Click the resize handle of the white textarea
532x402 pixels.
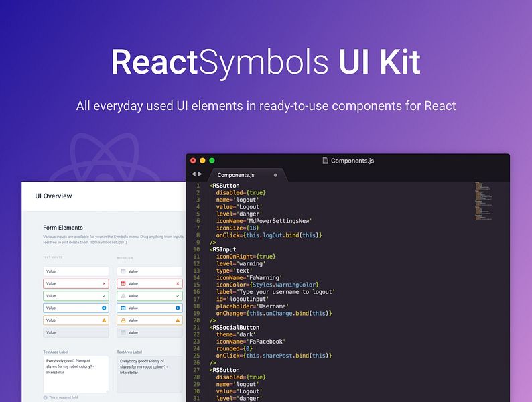tap(107, 391)
